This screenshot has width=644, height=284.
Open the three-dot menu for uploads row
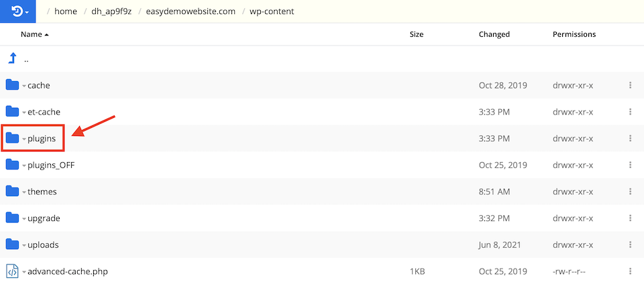pos(630,244)
